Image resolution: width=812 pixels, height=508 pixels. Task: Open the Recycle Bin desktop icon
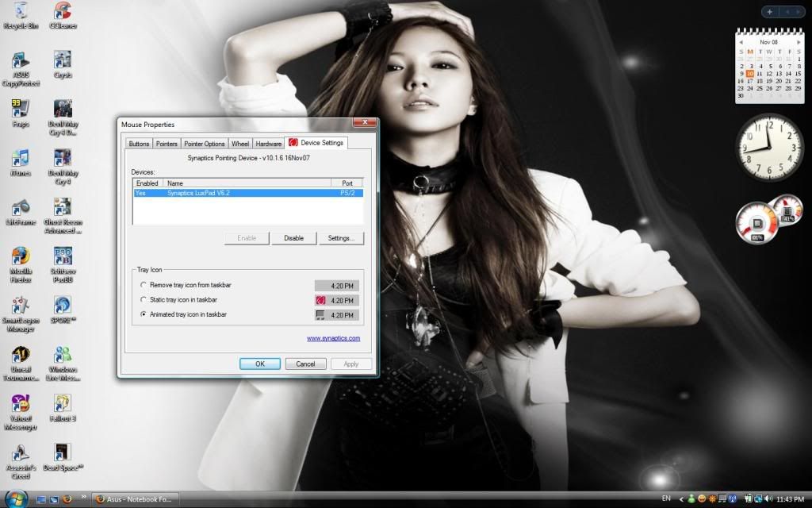pos(21,16)
